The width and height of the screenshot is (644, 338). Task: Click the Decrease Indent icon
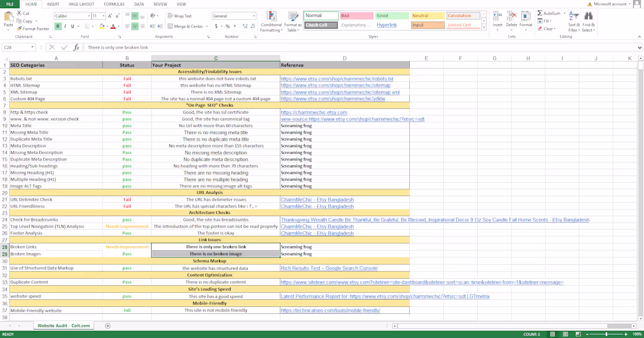[153, 26]
